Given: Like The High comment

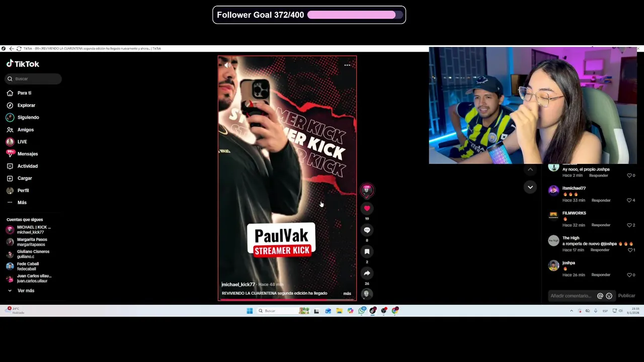Looking at the screenshot, I should coord(631,250).
